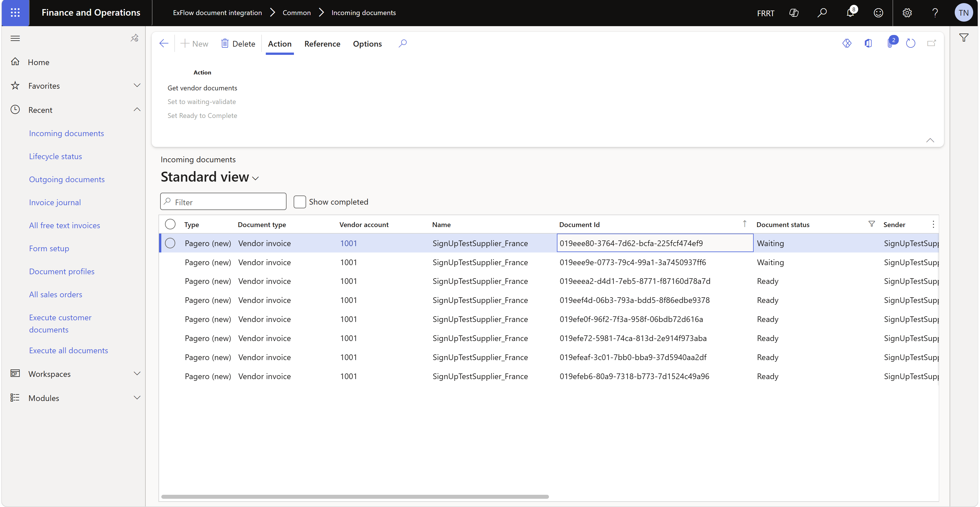The width and height of the screenshot is (980, 507).
Task: Open the app launcher waffle icon
Action: coord(15,13)
